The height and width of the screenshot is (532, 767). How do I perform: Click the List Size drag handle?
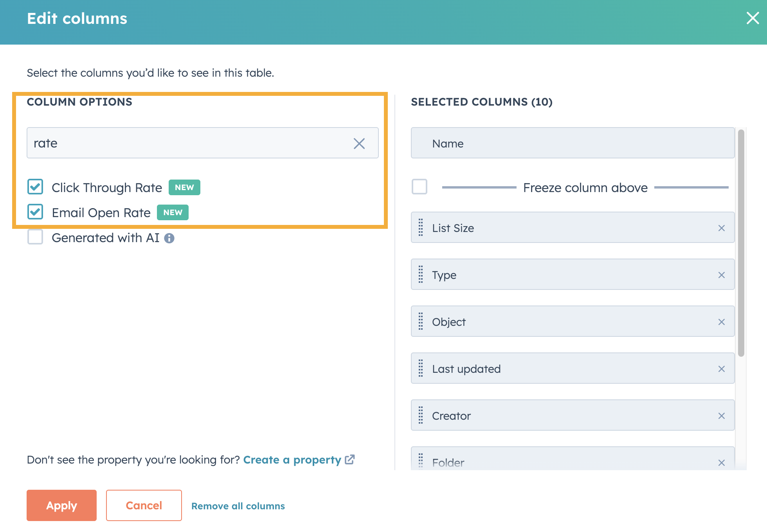[421, 228]
